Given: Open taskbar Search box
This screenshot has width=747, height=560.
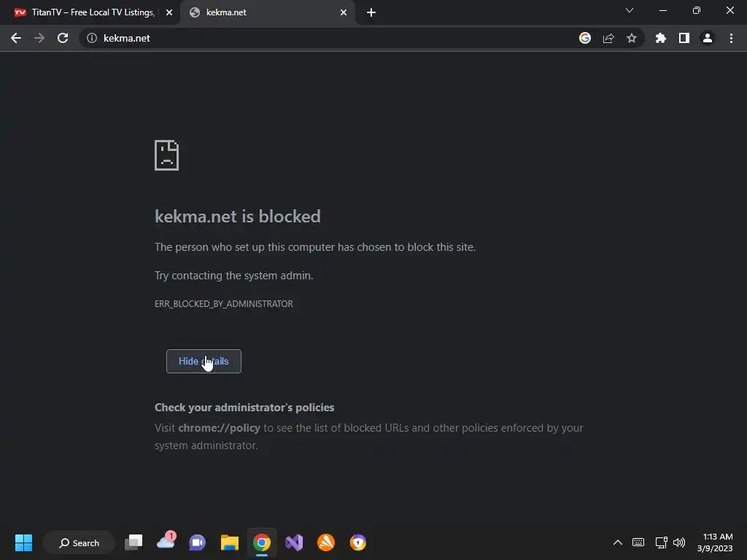Looking at the screenshot, I should tap(79, 542).
